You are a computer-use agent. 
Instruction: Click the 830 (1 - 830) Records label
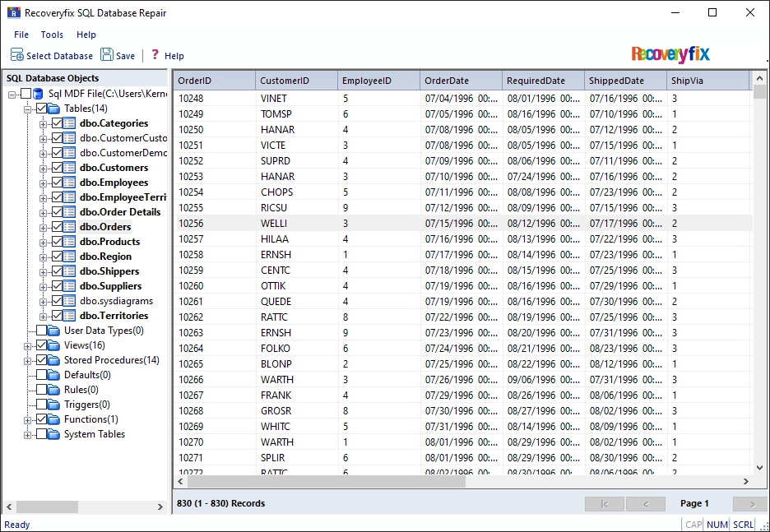[220, 503]
